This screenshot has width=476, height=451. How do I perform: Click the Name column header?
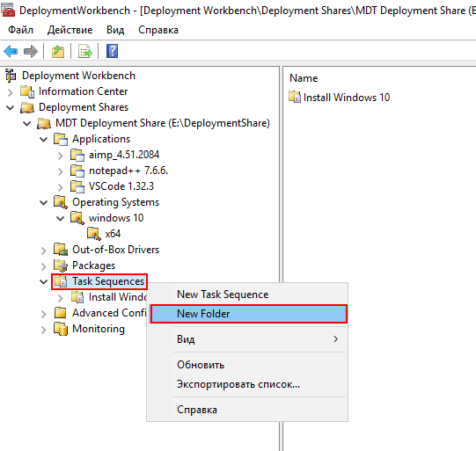(x=304, y=78)
